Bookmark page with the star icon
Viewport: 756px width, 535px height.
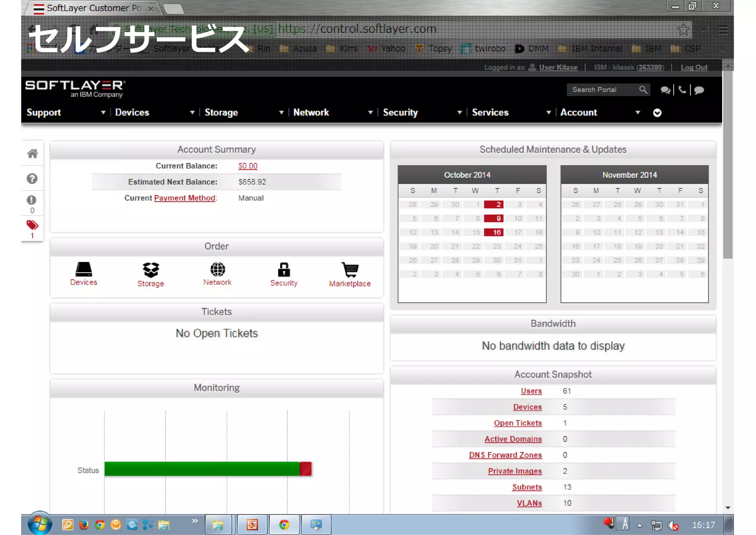pyautogui.click(x=683, y=29)
